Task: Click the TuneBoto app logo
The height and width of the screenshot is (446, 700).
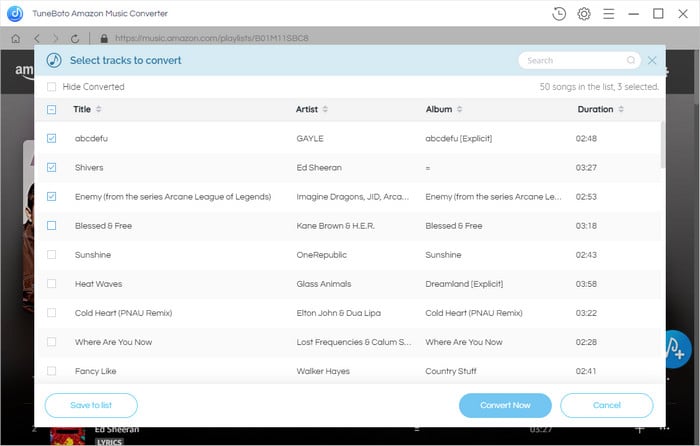Action: (15, 13)
